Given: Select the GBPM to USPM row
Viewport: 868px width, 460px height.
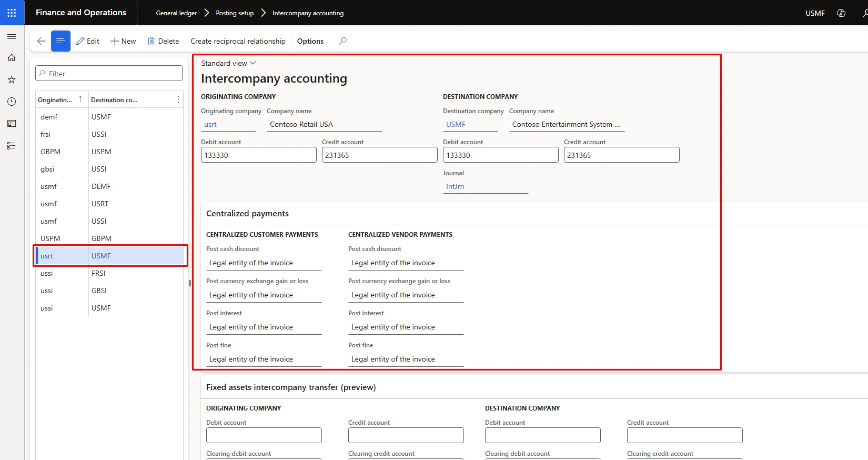Looking at the screenshot, I should click(109, 152).
